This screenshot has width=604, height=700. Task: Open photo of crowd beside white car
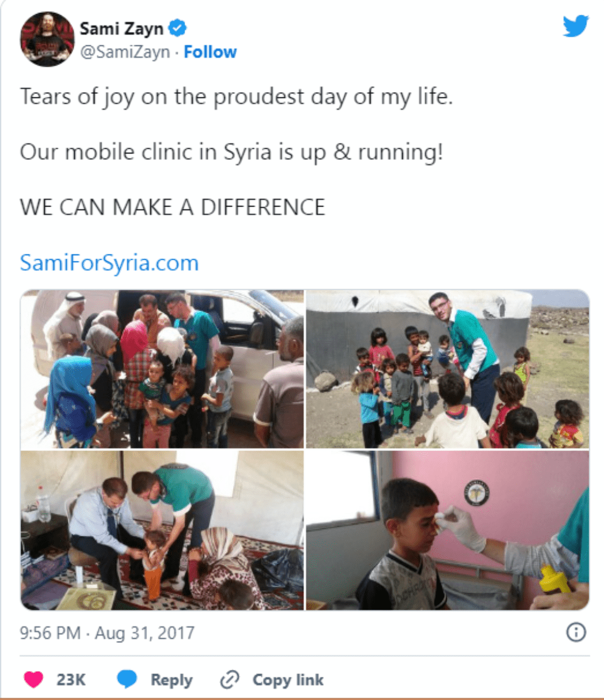point(162,369)
